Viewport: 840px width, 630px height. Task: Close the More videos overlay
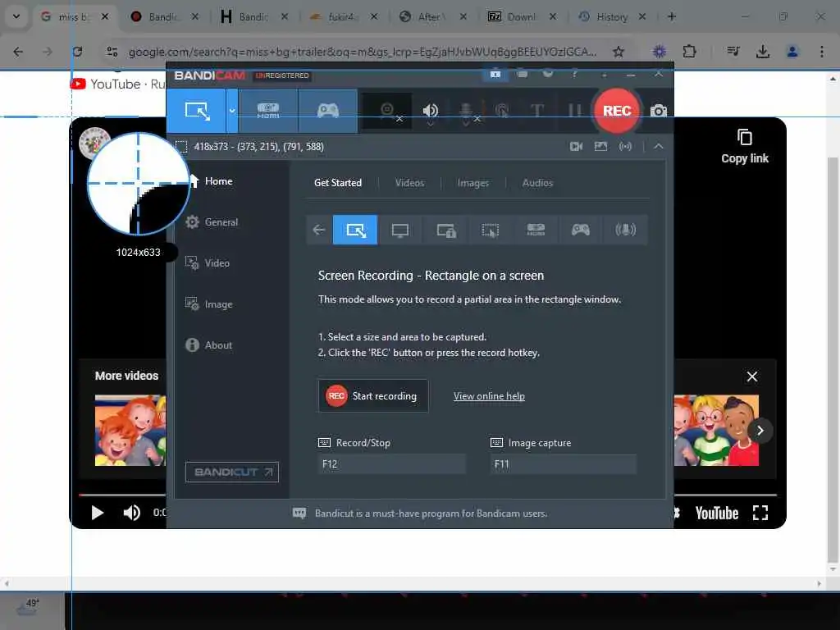[x=752, y=377]
